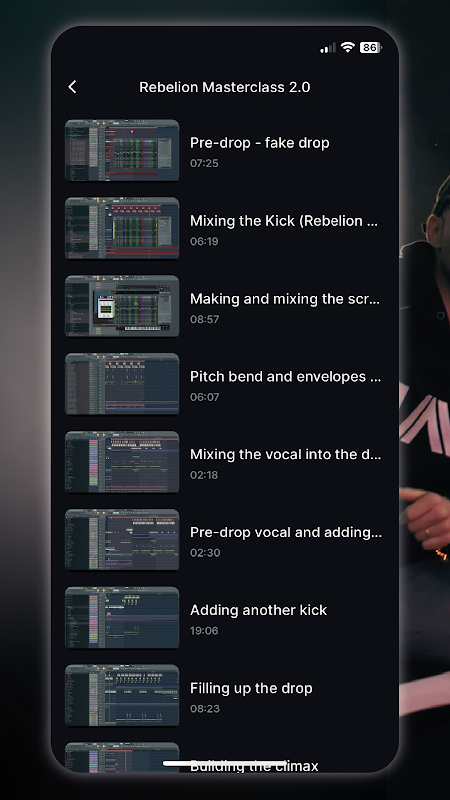Screen dimensions: 450x800
Task: Select the Pitch bend and envelopes thumbnail
Action: click(122, 384)
